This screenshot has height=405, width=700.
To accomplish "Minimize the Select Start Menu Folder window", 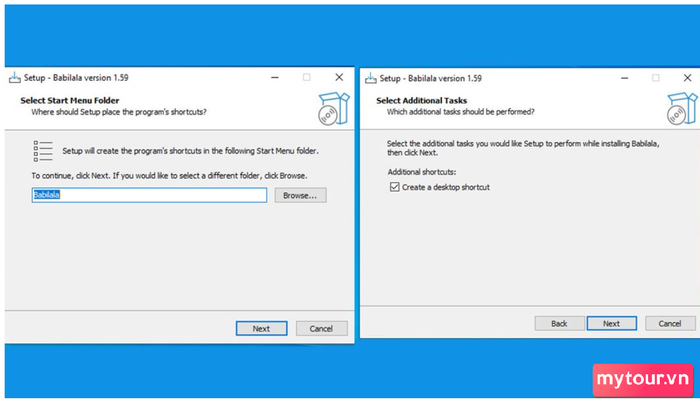I will pyautogui.click(x=275, y=78).
